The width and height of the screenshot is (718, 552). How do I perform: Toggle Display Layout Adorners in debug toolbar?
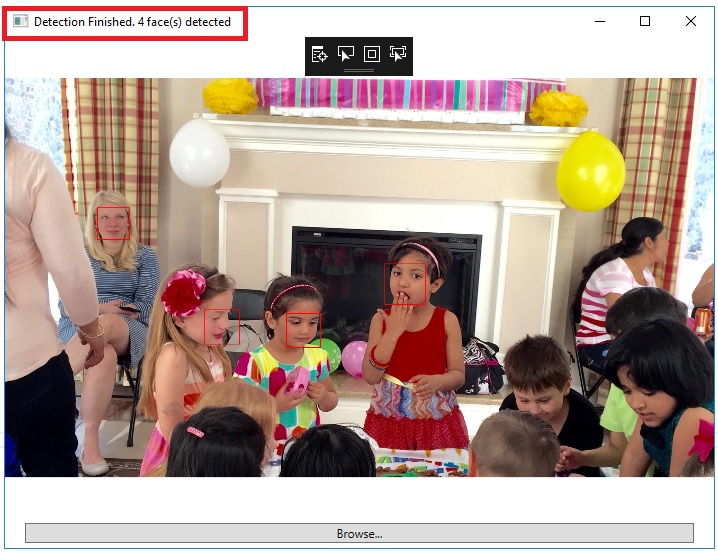click(x=371, y=54)
